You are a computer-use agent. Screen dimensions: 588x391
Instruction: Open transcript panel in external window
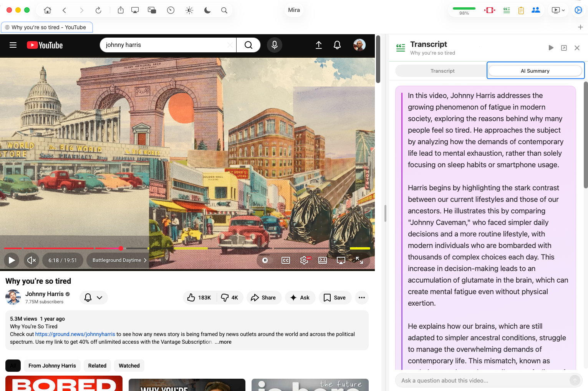[x=564, y=48]
